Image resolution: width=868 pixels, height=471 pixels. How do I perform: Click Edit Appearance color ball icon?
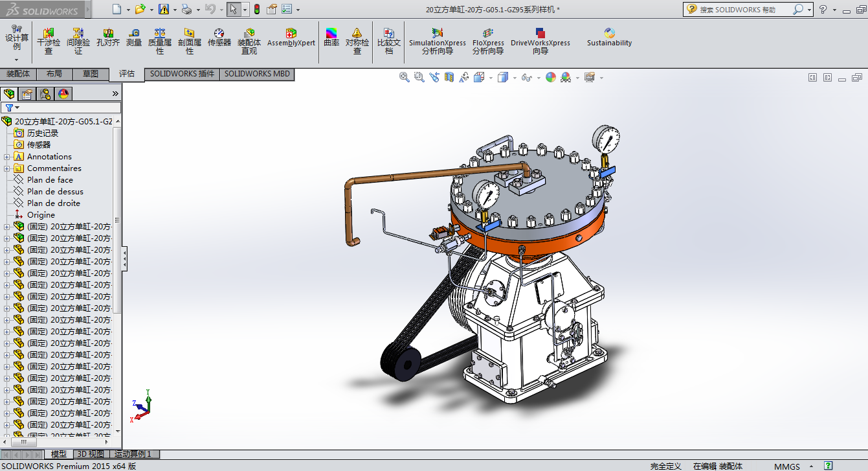click(x=551, y=77)
